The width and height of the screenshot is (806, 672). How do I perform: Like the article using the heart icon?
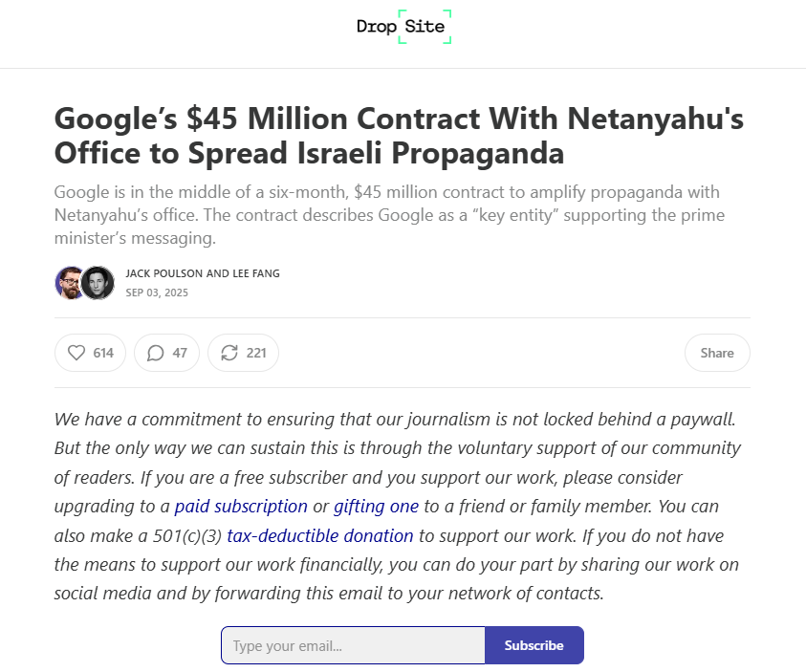[x=77, y=353]
